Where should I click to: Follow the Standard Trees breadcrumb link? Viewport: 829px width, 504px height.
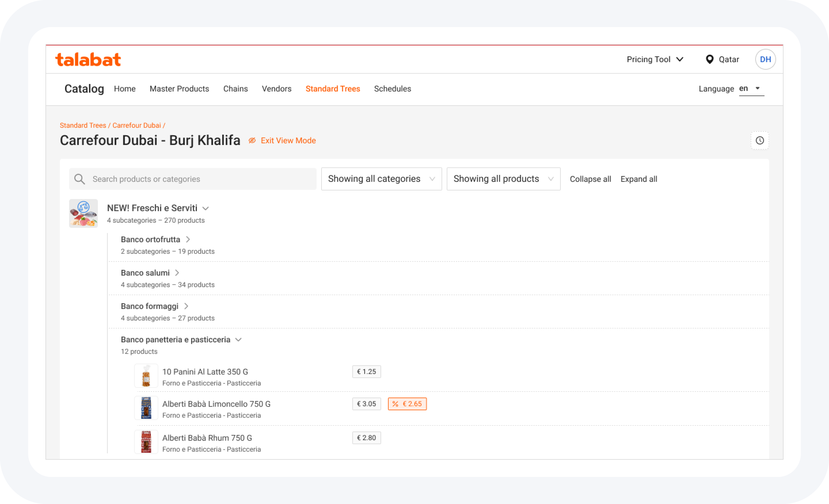click(x=83, y=125)
